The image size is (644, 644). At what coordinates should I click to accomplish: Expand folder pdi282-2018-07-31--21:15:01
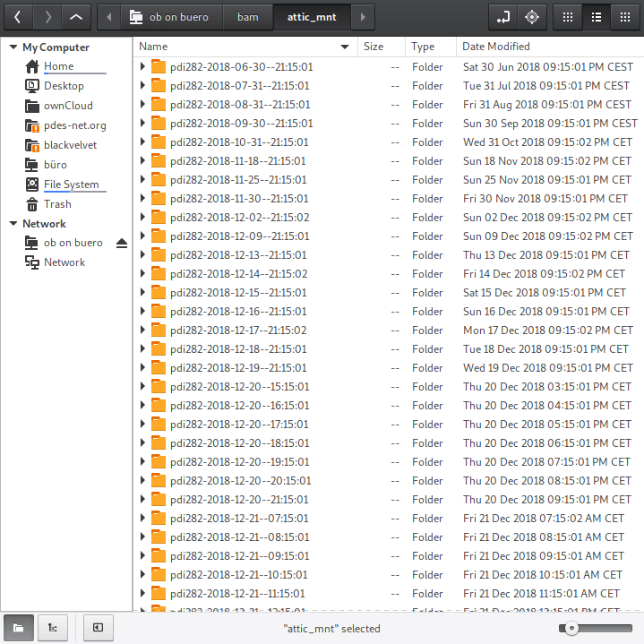point(142,85)
